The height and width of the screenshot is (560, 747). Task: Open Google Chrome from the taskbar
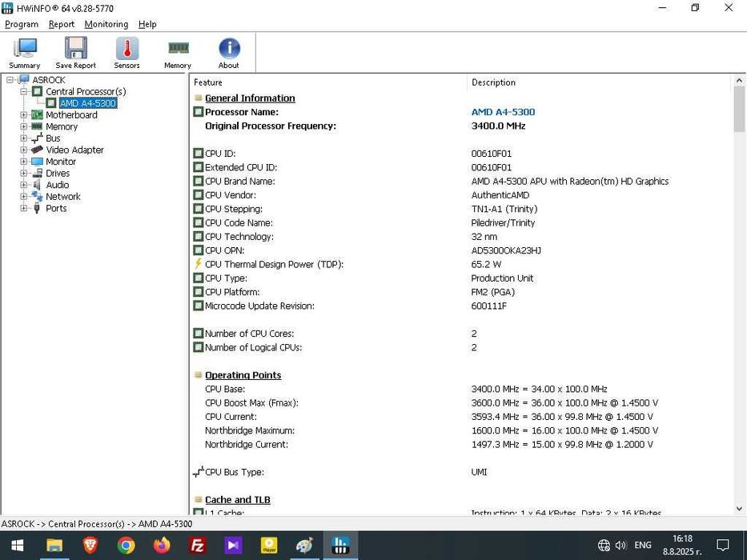[x=127, y=546]
